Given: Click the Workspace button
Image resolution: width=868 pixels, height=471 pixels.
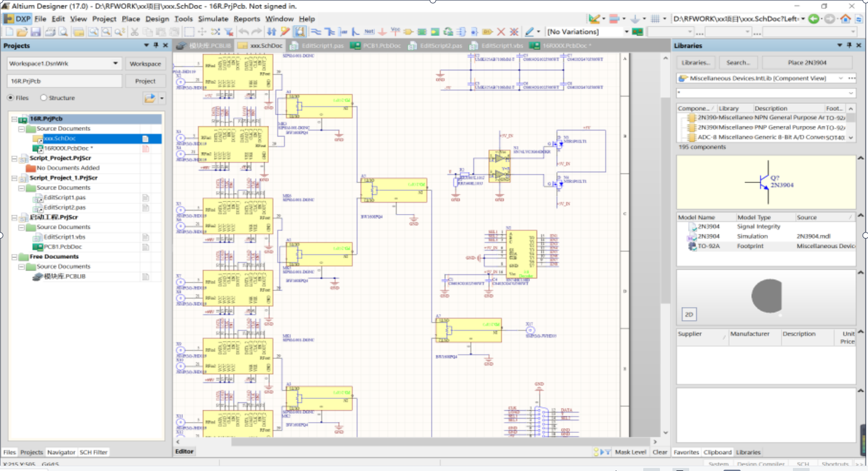Looking at the screenshot, I should [145, 64].
